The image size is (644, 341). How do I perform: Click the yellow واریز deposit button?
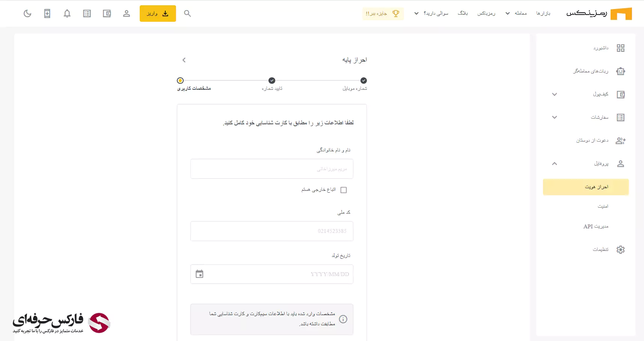[x=158, y=14]
